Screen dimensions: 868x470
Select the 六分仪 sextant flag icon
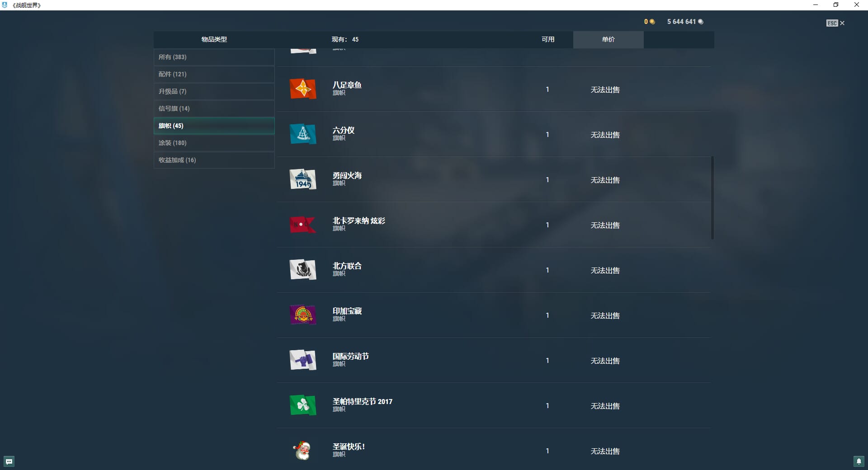(302, 134)
